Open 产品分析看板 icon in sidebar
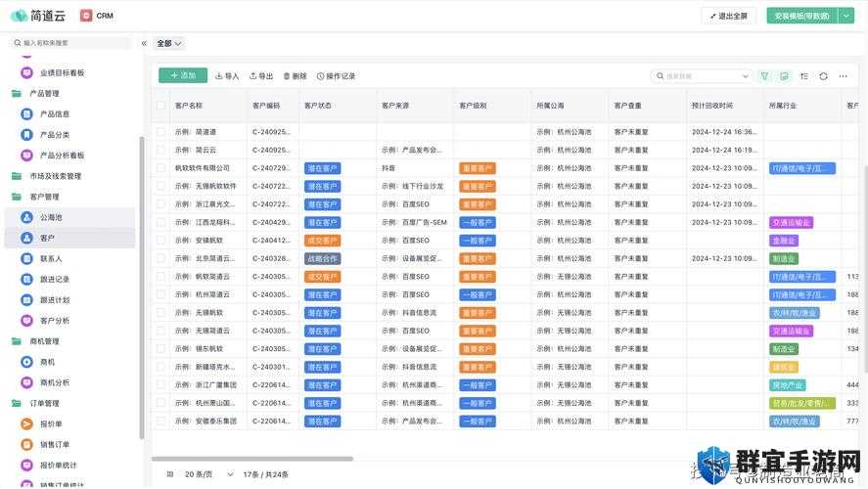 (26, 156)
